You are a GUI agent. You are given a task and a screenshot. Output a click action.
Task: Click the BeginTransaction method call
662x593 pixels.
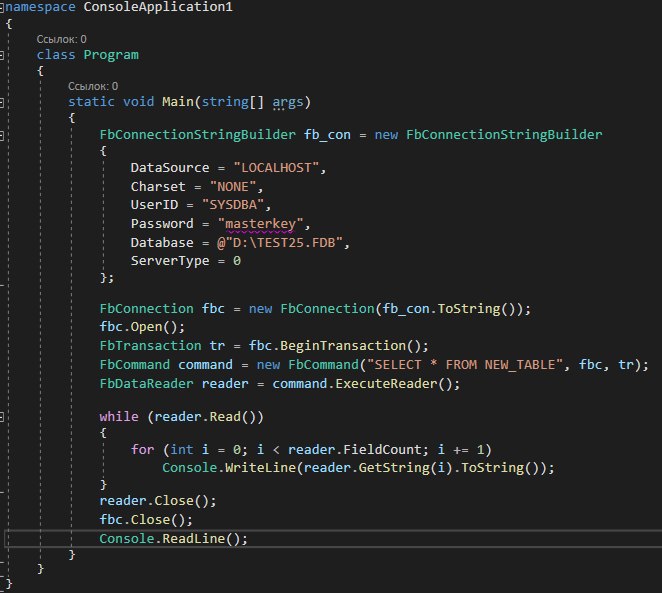click(x=342, y=346)
